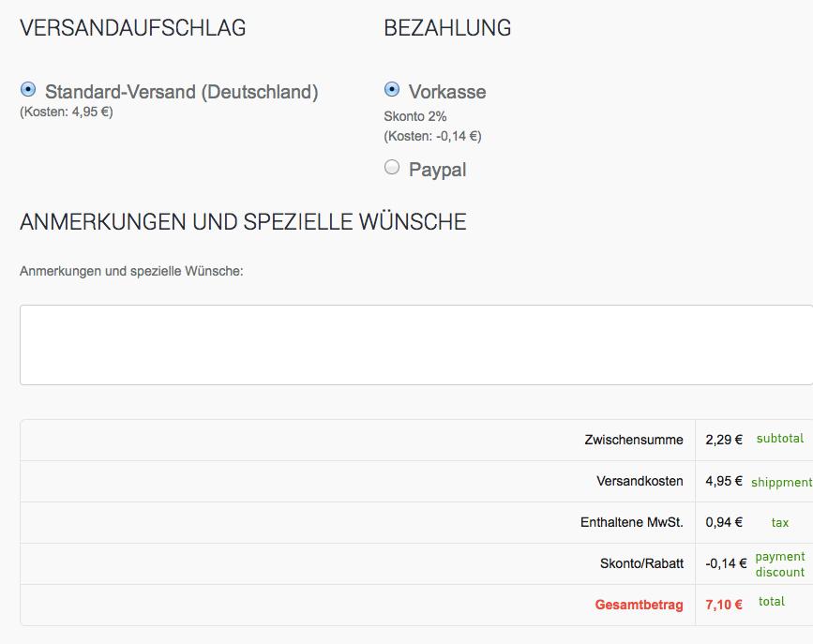The width and height of the screenshot is (813, 644).
Task: Click the Vorkasse label text
Action: click(x=447, y=92)
